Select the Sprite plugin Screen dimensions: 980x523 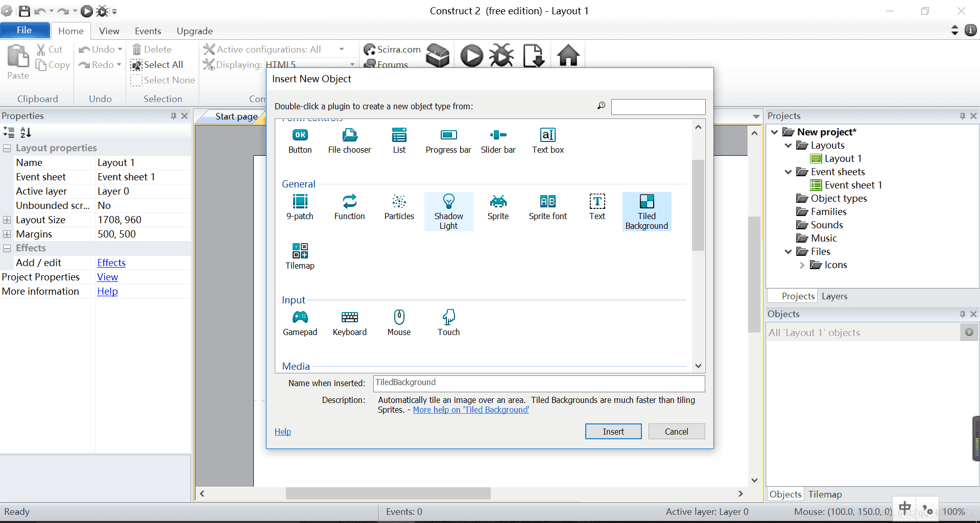tap(498, 207)
